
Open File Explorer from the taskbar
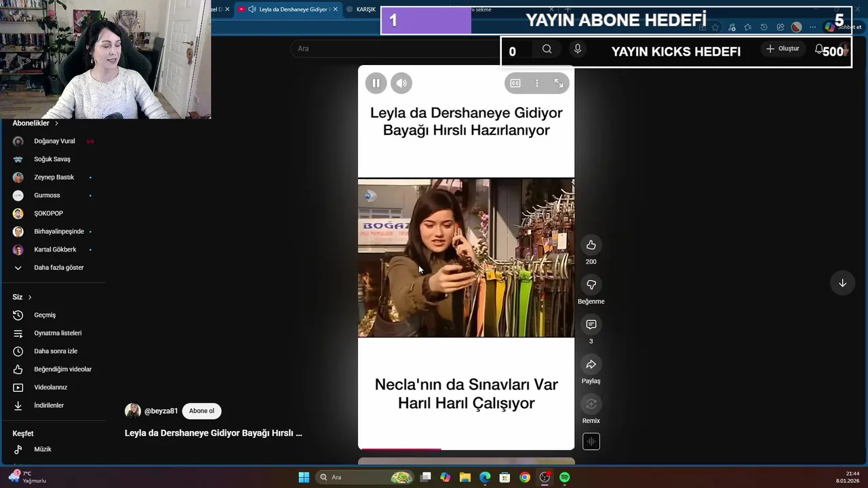(465, 477)
